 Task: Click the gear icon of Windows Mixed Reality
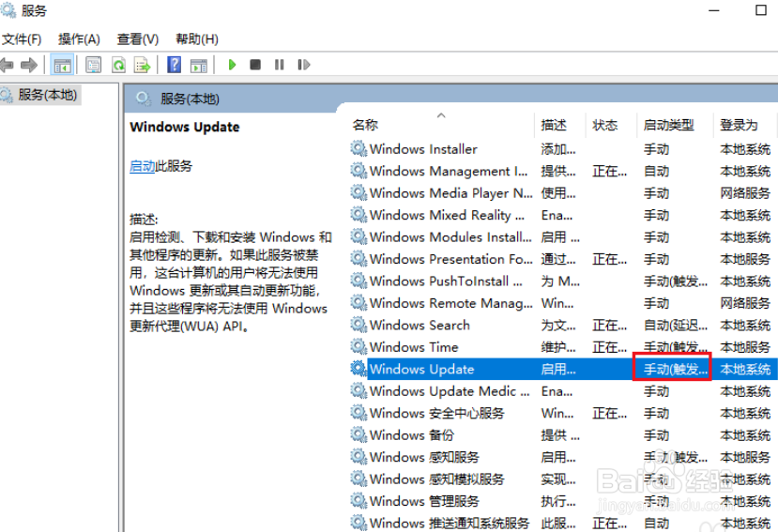tap(358, 214)
